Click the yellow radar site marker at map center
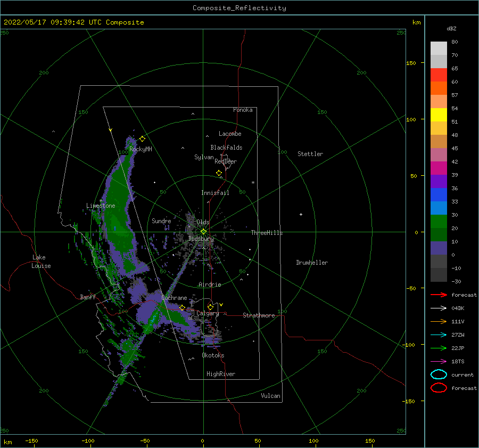The image size is (479, 448). [203, 232]
